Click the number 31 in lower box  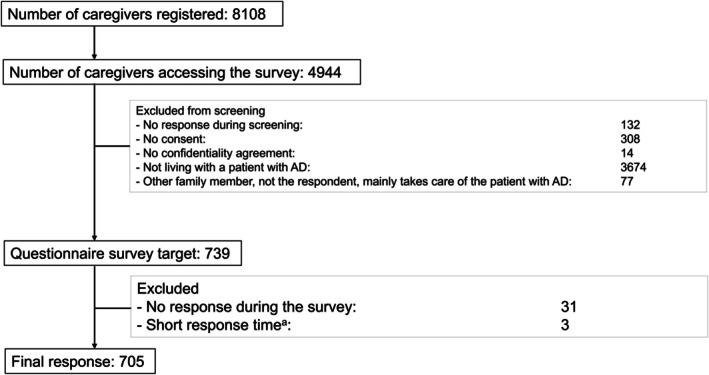point(568,307)
